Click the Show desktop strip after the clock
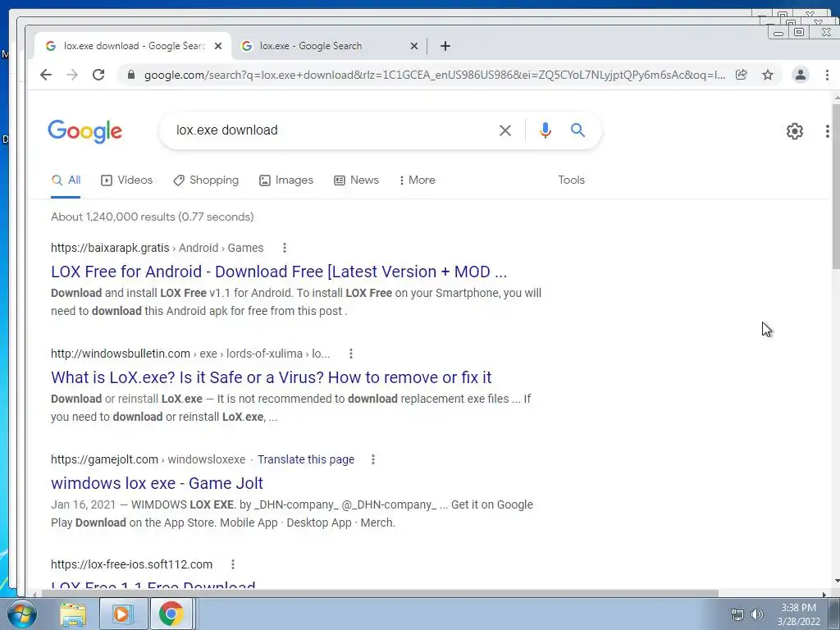 834,614
